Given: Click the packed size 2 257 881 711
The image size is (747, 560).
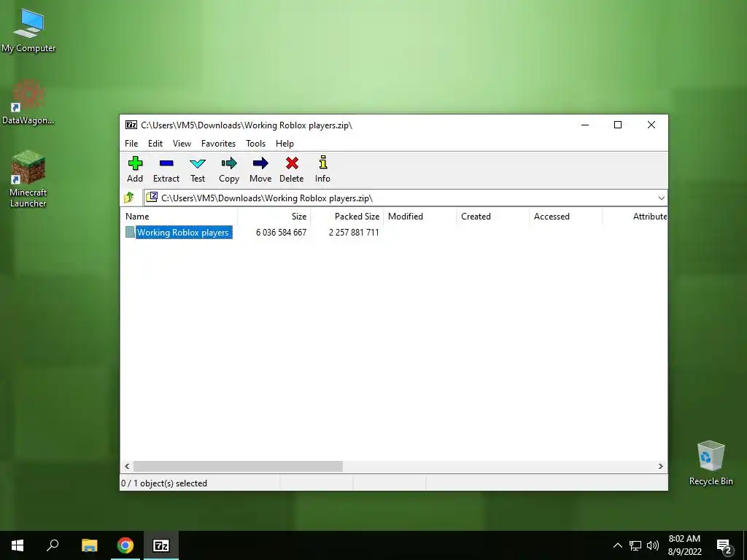Looking at the screenshot, I should pyautogui.click(x=354, y=233).
